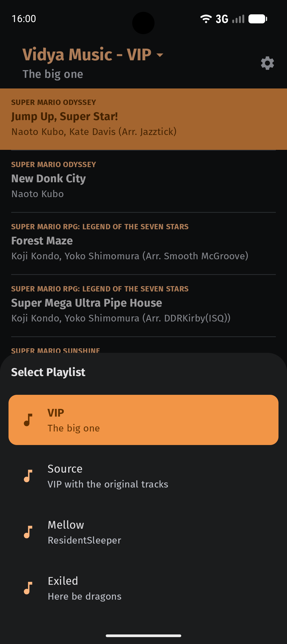
Task: Tap the battery icon in status bar
Action: (x=258, y=19)
